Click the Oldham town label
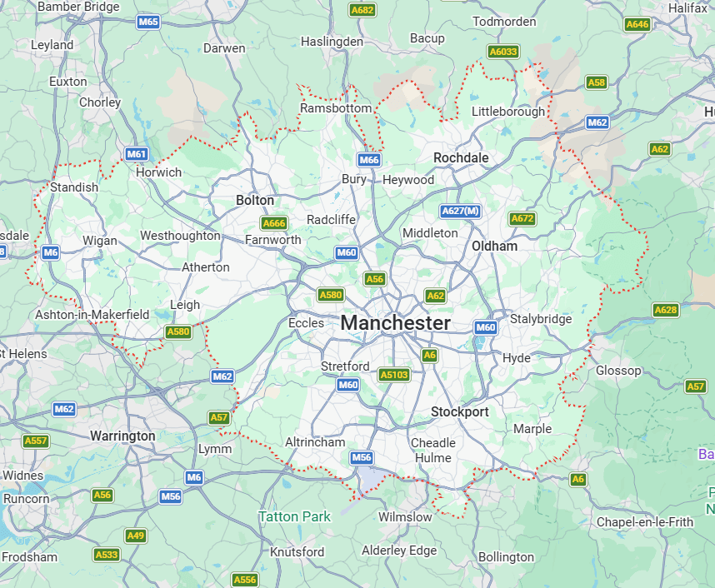 [495, 247]
